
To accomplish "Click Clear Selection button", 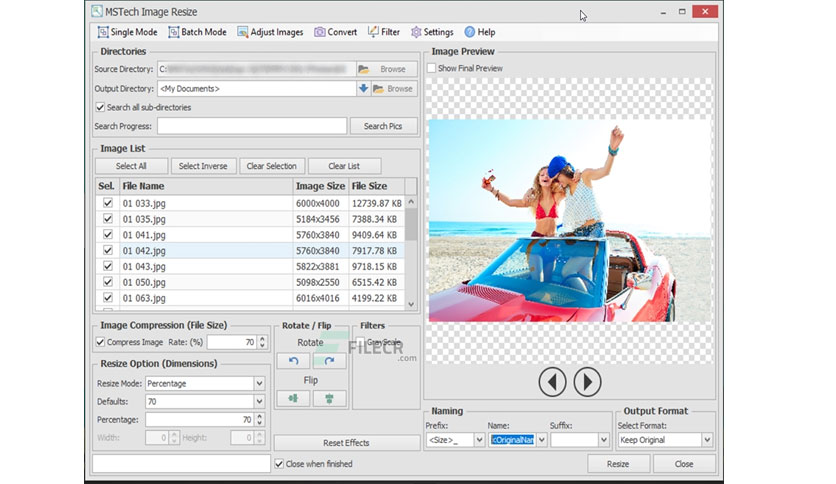I will pos(272,166).
